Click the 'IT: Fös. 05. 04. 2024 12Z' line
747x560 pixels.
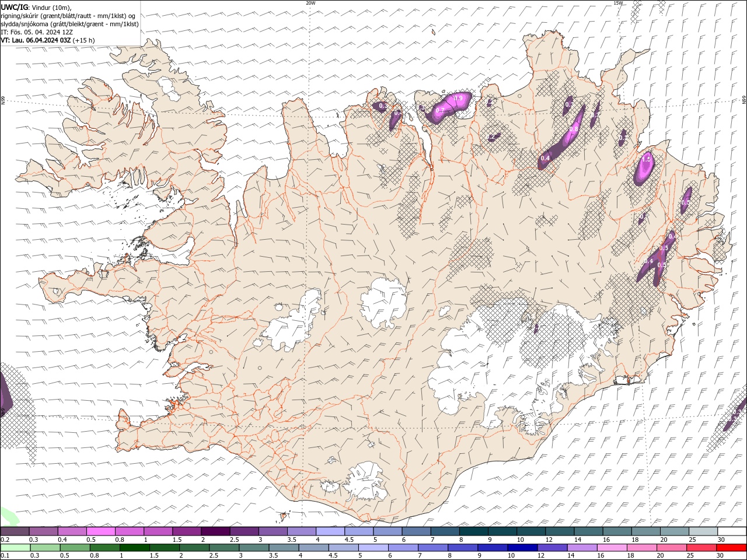37,32
